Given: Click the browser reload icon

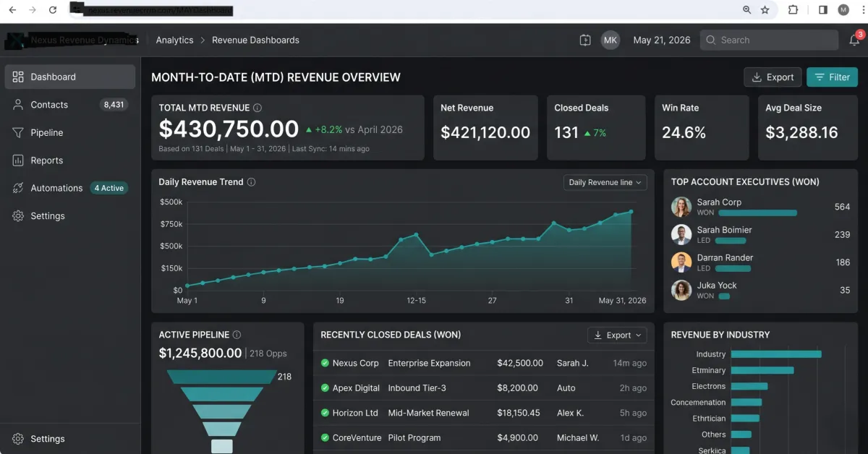Looking at the screenshot, I should (52, 10).
